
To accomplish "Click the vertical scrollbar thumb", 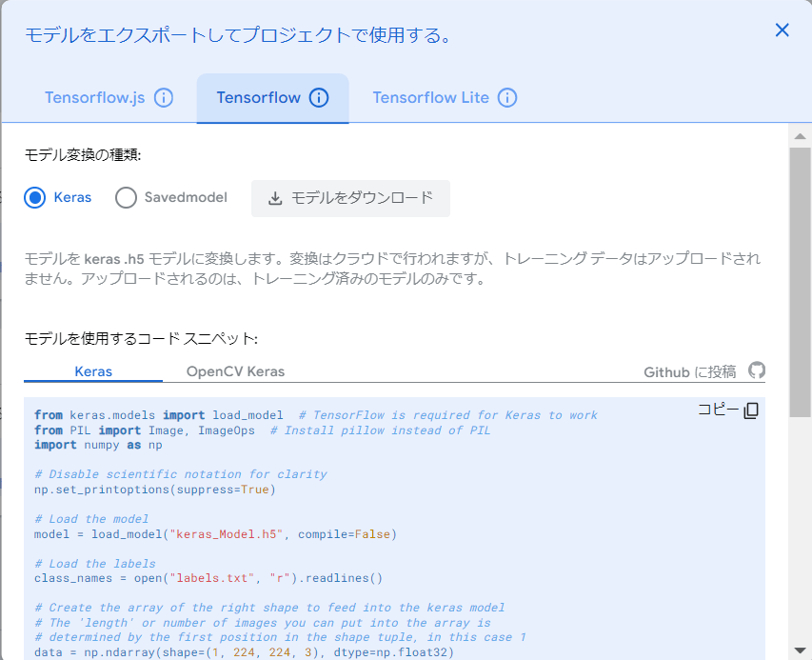I will point(800,282).
